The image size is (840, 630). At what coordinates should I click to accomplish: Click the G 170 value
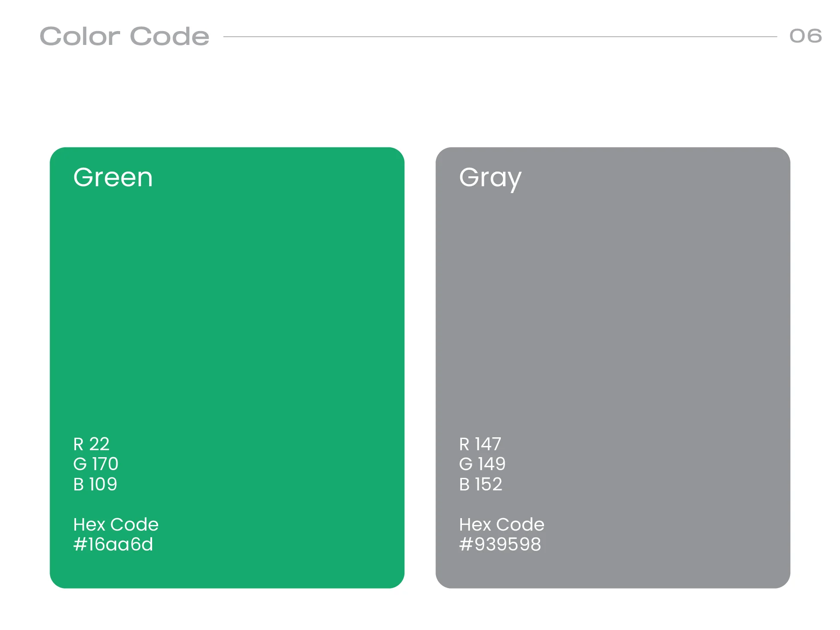(x=95, y=464)
